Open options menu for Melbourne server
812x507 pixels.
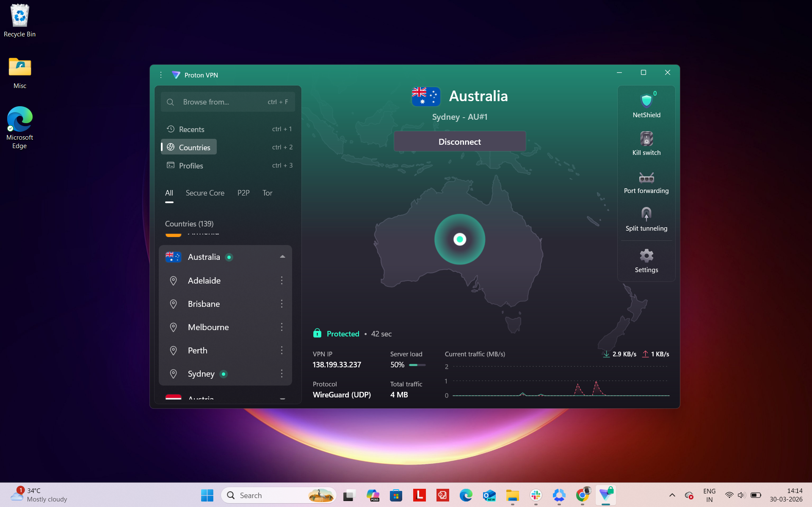282,327
